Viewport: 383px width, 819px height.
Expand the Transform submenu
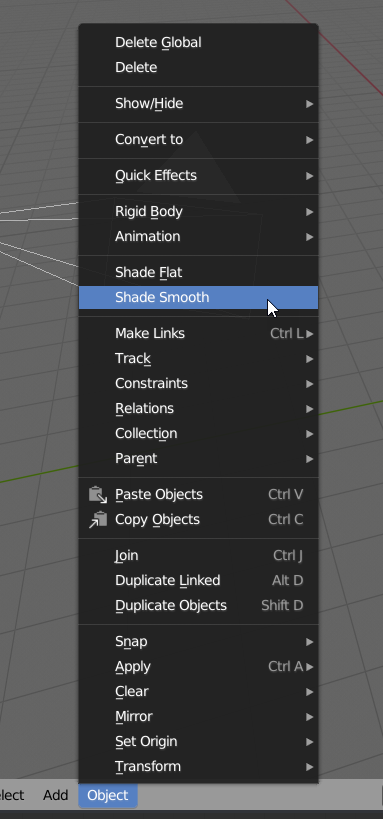pyautogui.click(x=198, y=766)
